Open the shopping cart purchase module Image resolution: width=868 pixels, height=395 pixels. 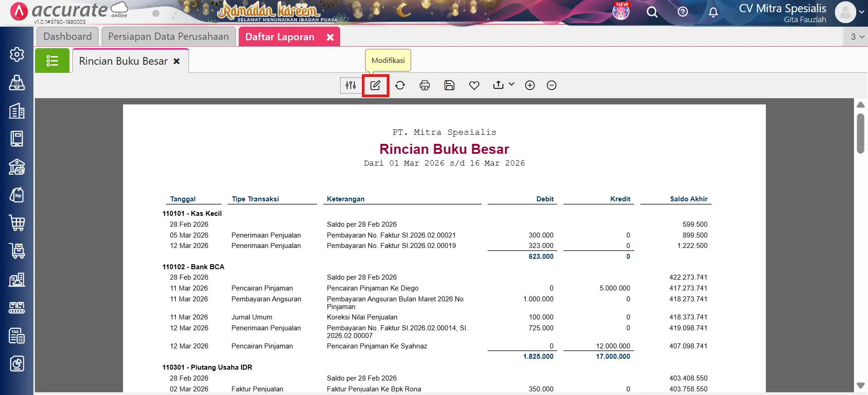pyautogui.click(x=17, y=223)
